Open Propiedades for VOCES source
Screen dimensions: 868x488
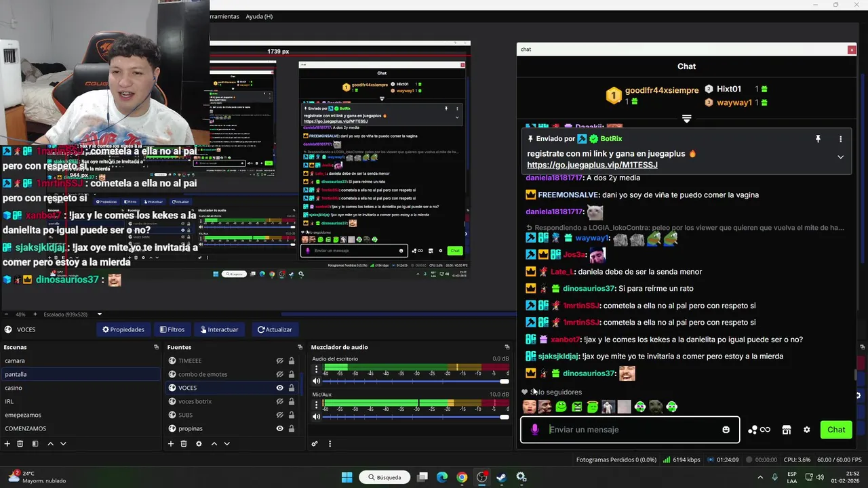pyautogui.click(x=123, y=329)
